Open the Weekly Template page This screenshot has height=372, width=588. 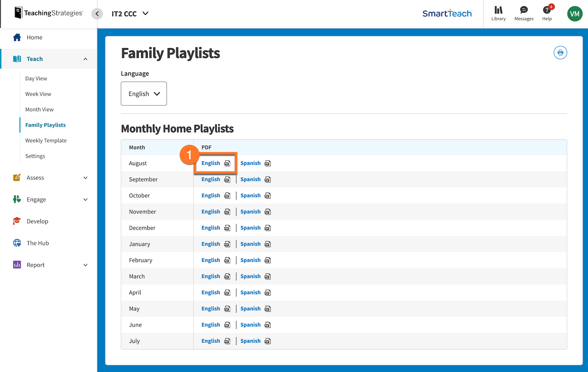coord(46,140)
